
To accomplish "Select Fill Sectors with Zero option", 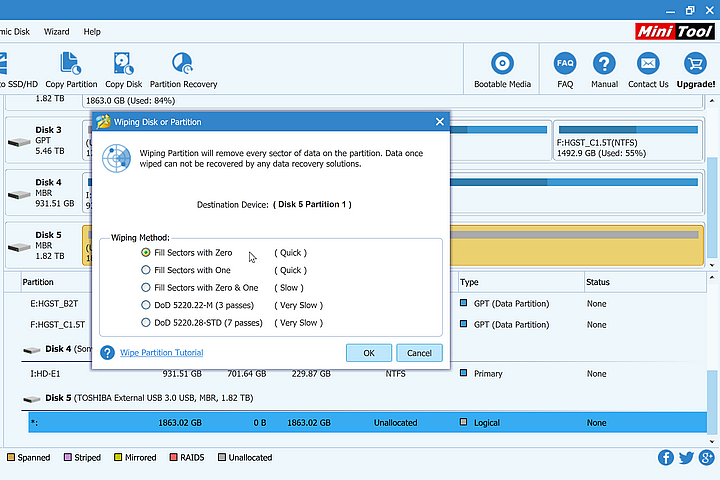I will pos(146,252).
